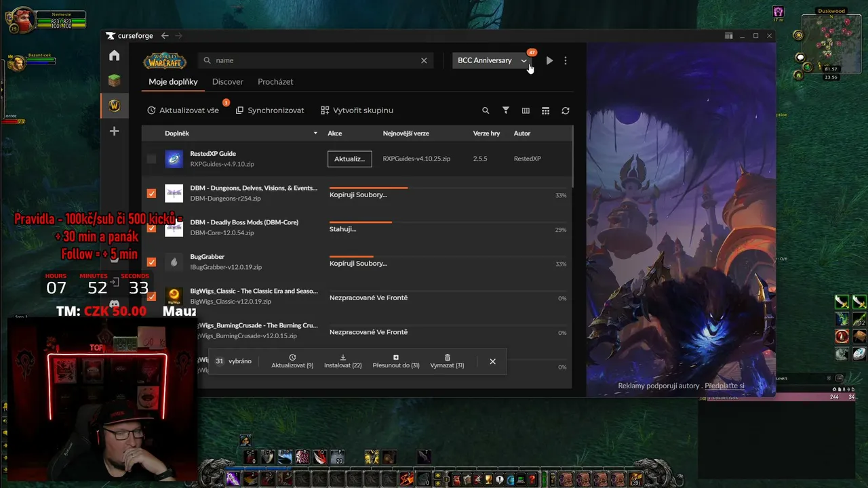
Task: Select the Minecraft game icon in sidebar
Action: [x=114, y=81]
